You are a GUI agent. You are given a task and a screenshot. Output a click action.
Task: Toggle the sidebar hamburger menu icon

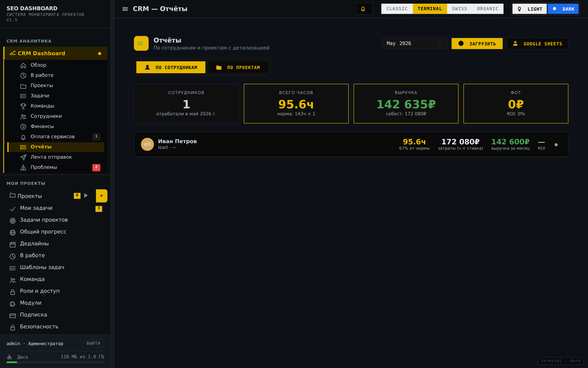pyautogui.click(x=125, y=9)
